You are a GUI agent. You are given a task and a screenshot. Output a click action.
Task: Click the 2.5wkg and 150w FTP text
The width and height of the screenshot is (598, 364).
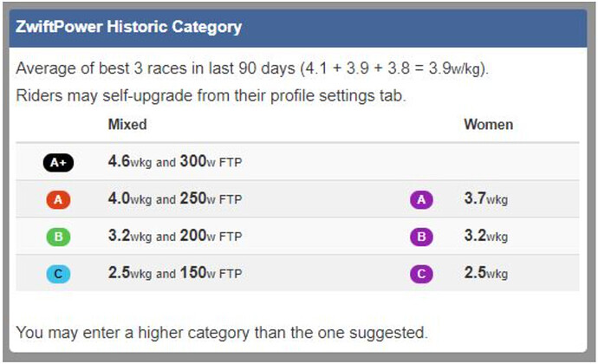175,273
